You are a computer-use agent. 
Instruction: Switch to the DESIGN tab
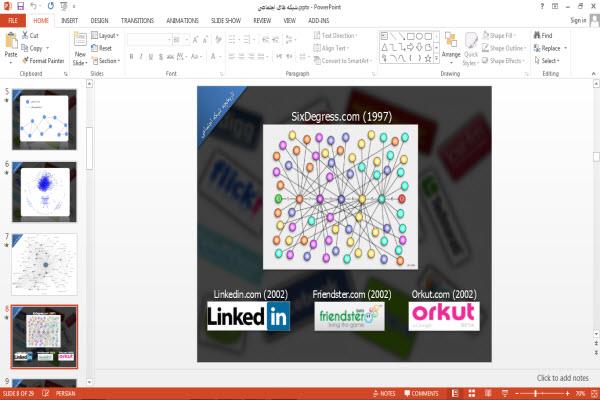coord(99,21)
